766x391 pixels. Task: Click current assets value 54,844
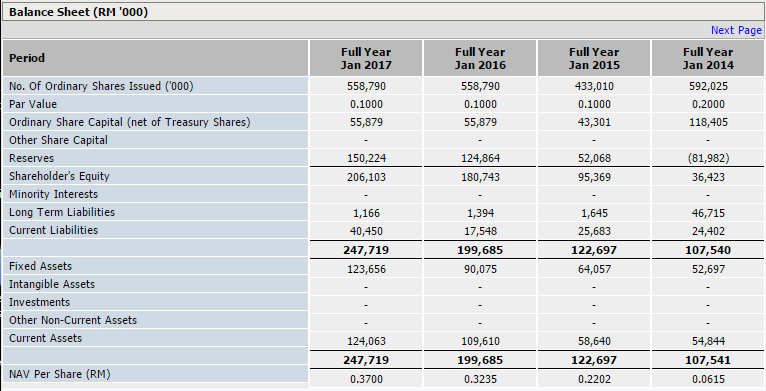[708, 341]
